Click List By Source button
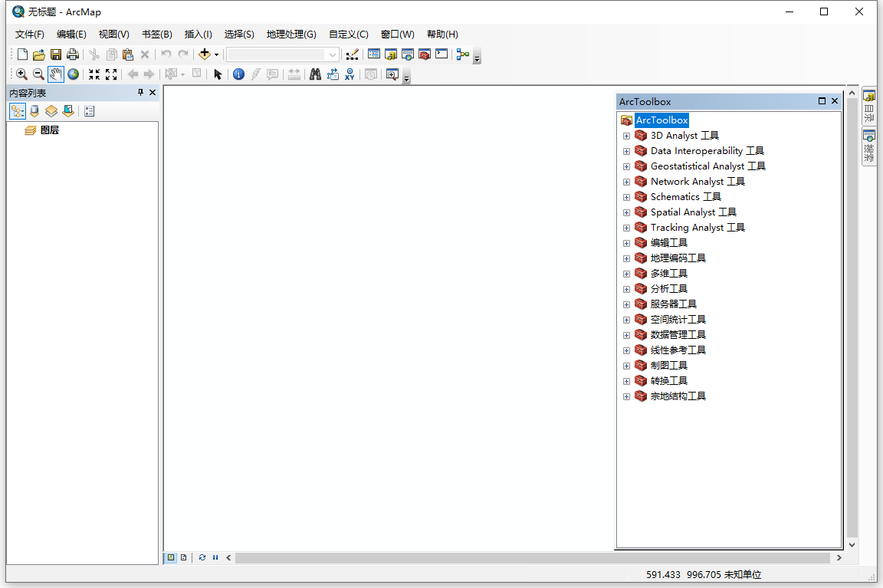883x588 pixels. (x=34, y=111)
